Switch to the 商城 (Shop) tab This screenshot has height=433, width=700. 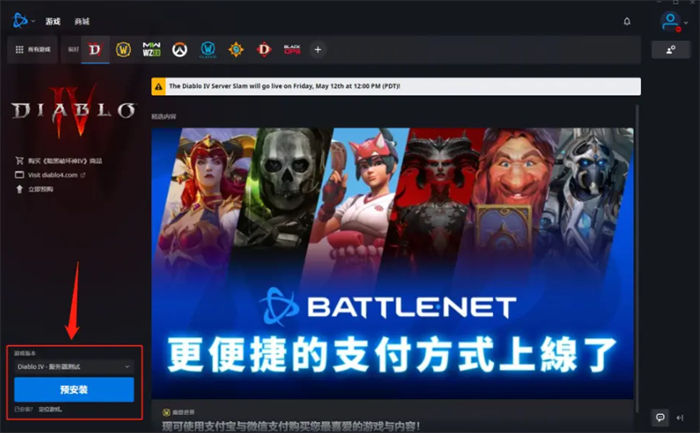coord(82,21)
